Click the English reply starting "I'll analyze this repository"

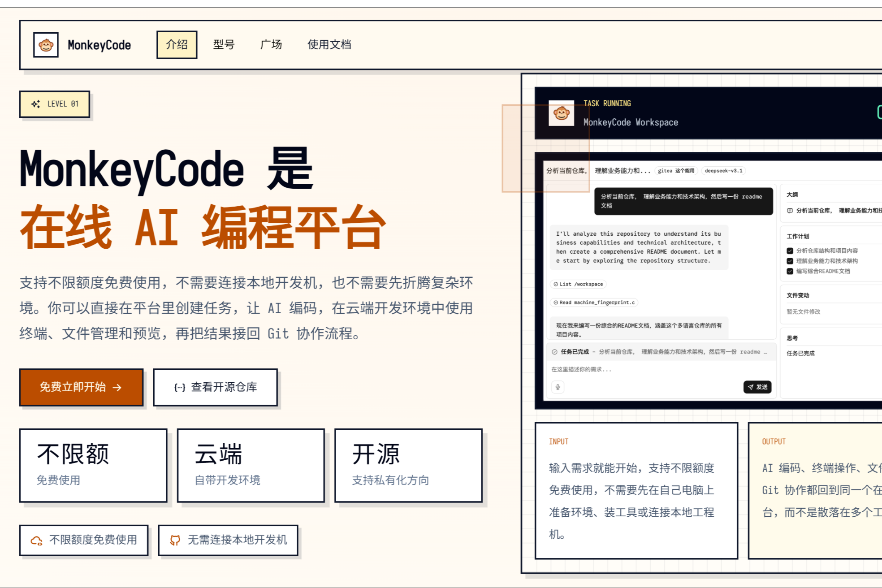pyautogui.click(x=639, y=247)
